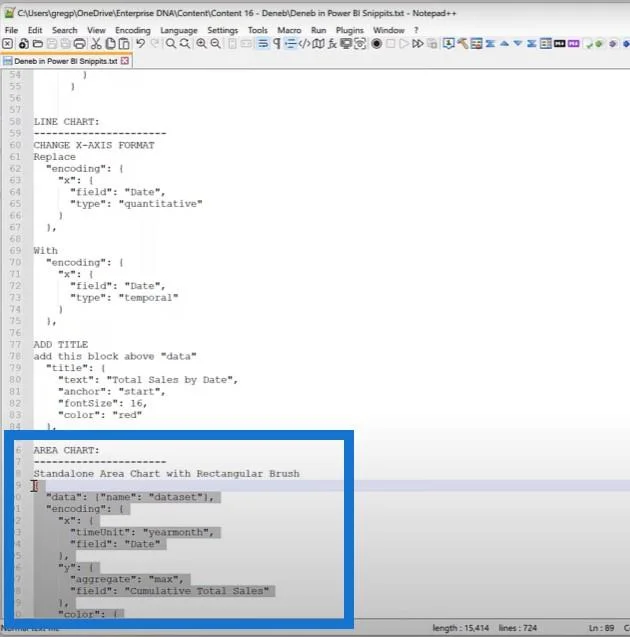Click the purple MD toolbar icon
This screenshot has height=637, width=630.
[x=574, y=43]
